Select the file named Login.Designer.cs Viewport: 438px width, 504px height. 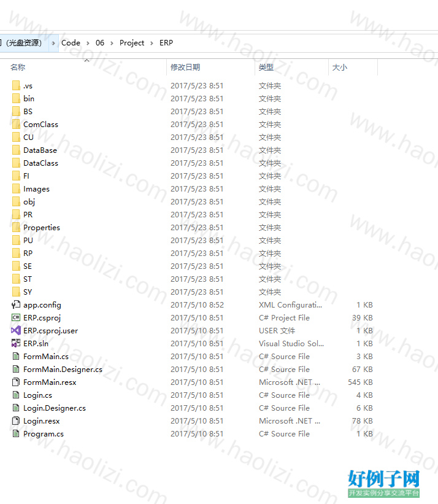(x=54, y=408)
